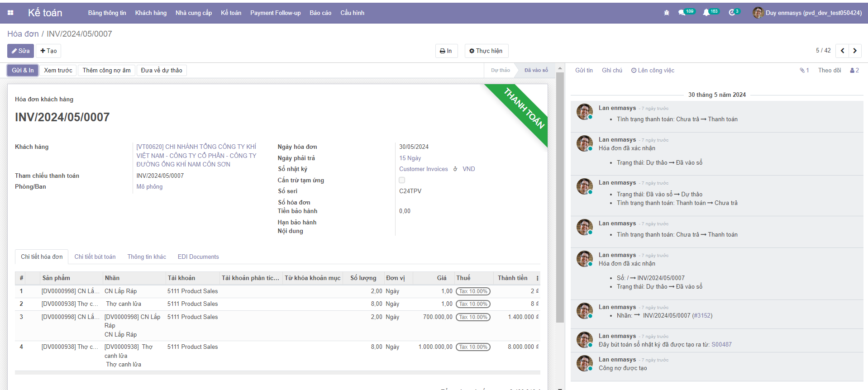Click the Dự thảo status step

[x=500, y=71]
